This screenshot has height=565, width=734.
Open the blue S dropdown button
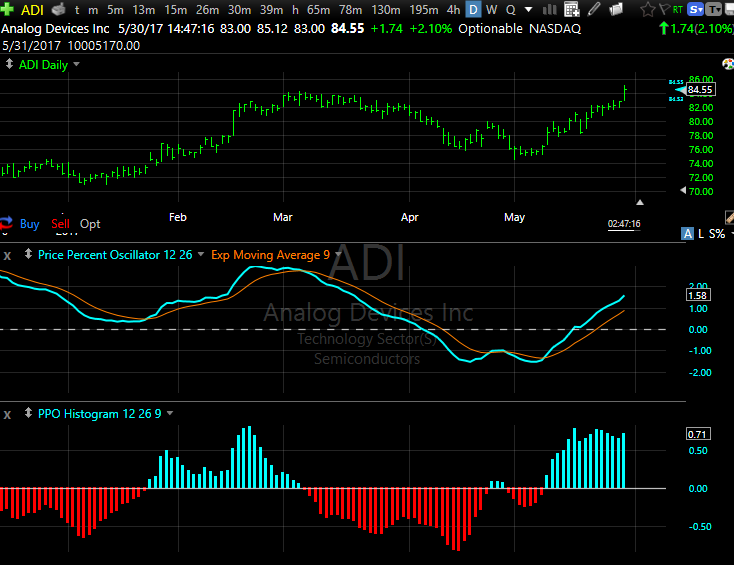pyautogui.click(x=696, y=9)
